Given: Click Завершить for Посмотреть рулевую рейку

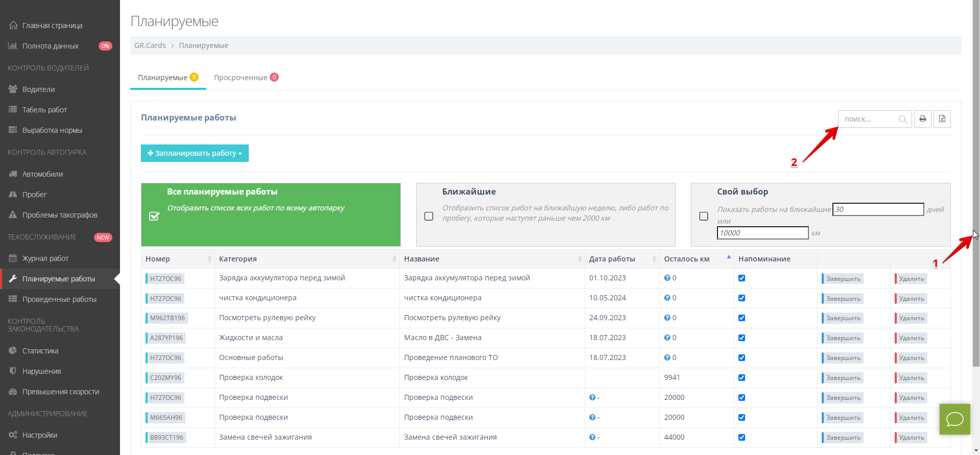Looking at the screenshot, I should 843,318.
